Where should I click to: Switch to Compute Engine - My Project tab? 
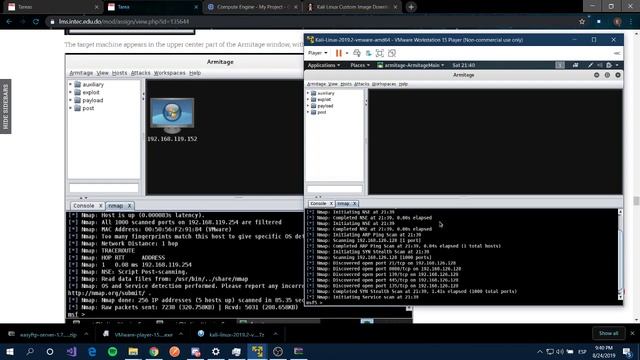[x=252, y=7]
